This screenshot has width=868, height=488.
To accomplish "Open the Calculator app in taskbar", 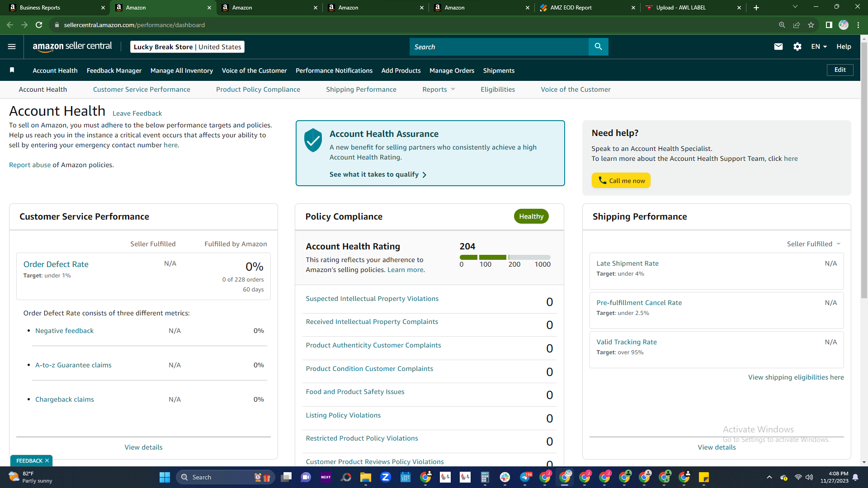I will coord(485,477).
